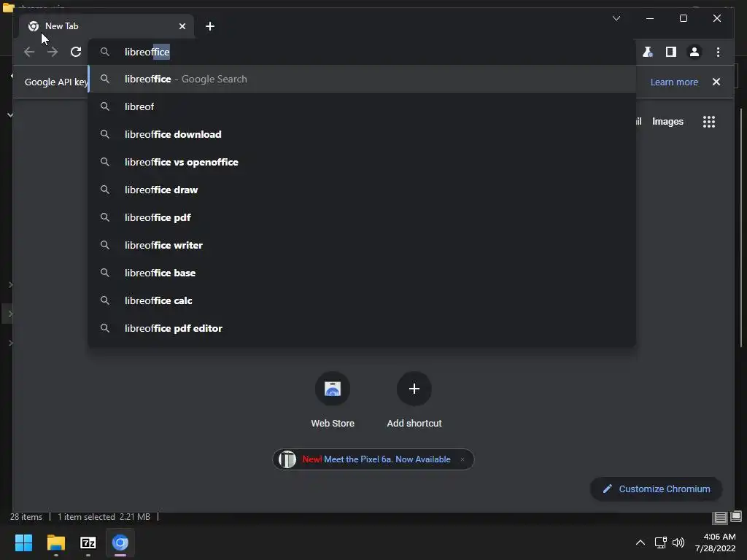Show hidden system tray icons
Image resolution: width=747 pixels, height=560 pixels.
640,542
